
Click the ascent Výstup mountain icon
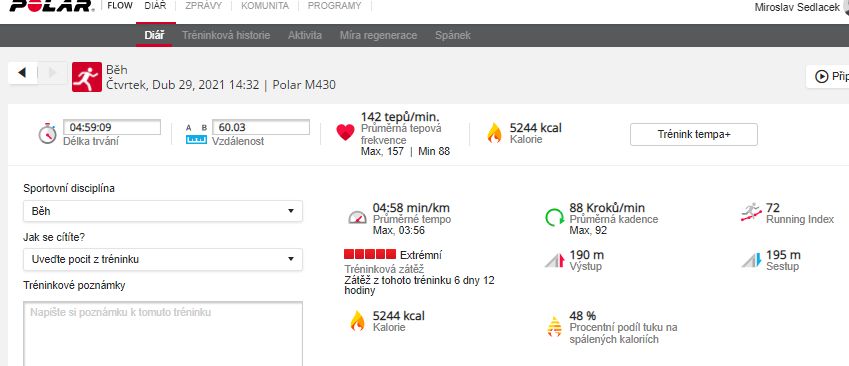coord(555,260)
